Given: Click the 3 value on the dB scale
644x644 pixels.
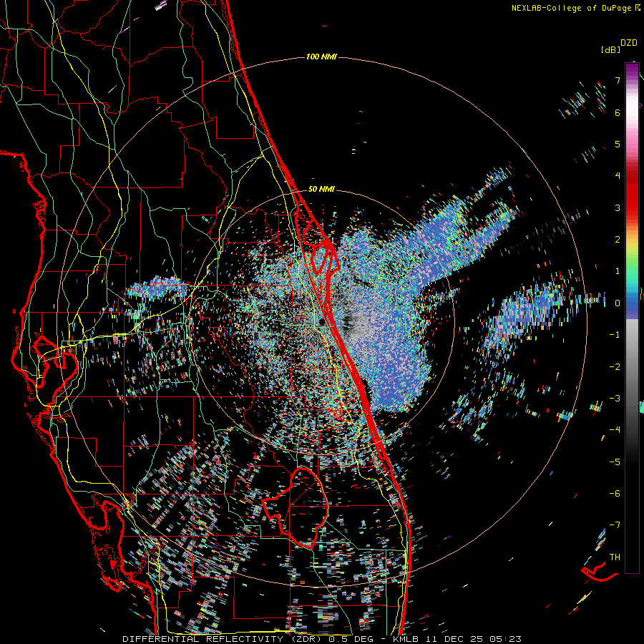Looking at the screenshot, I should (x=618, y=208).
